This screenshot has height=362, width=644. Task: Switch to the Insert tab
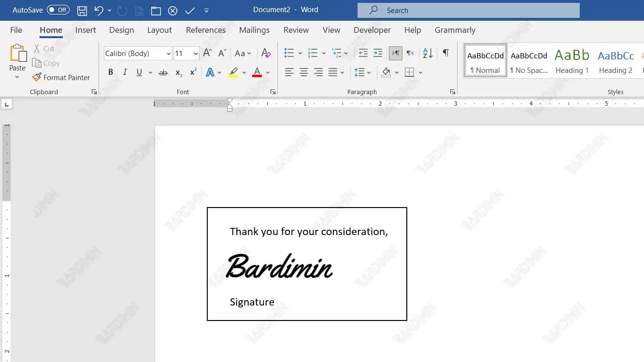coord(86,30)
